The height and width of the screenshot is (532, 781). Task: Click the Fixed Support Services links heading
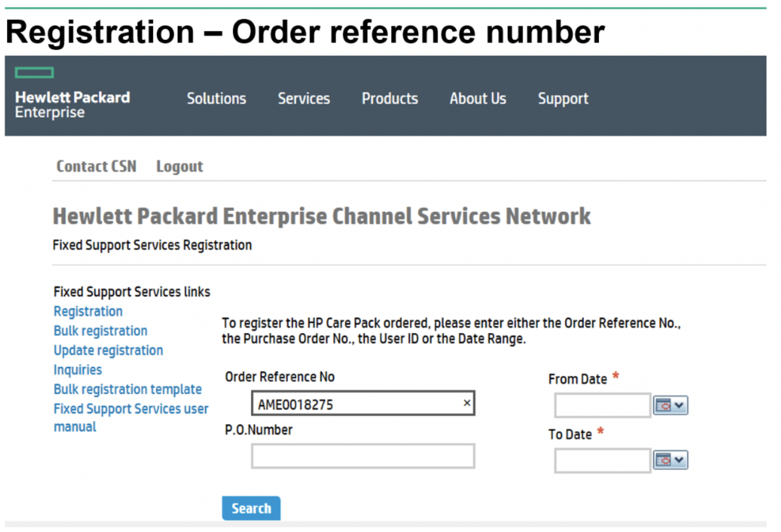(x=132, y=292)
